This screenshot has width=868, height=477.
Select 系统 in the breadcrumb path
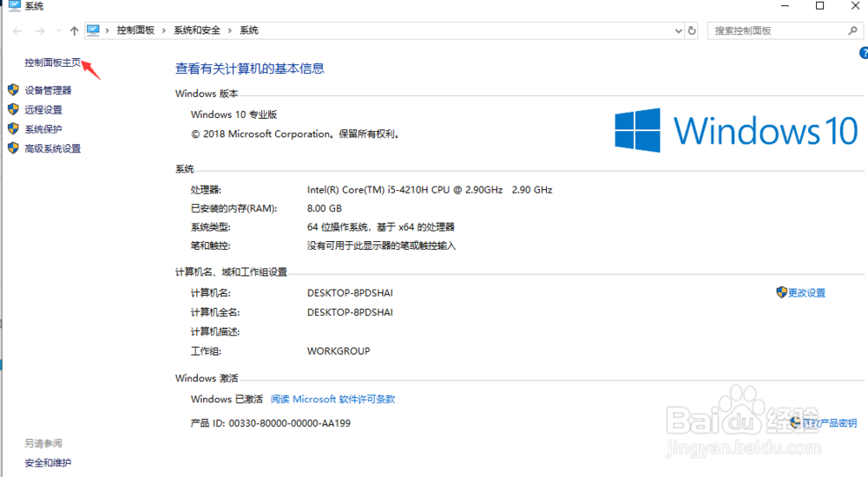click(248, 30)
